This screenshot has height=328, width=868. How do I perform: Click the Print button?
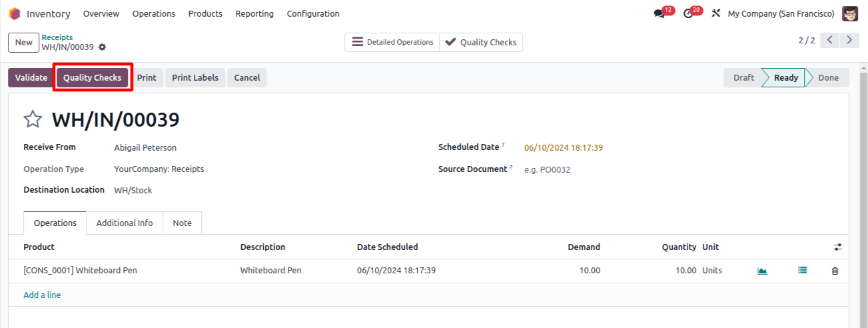147,77
